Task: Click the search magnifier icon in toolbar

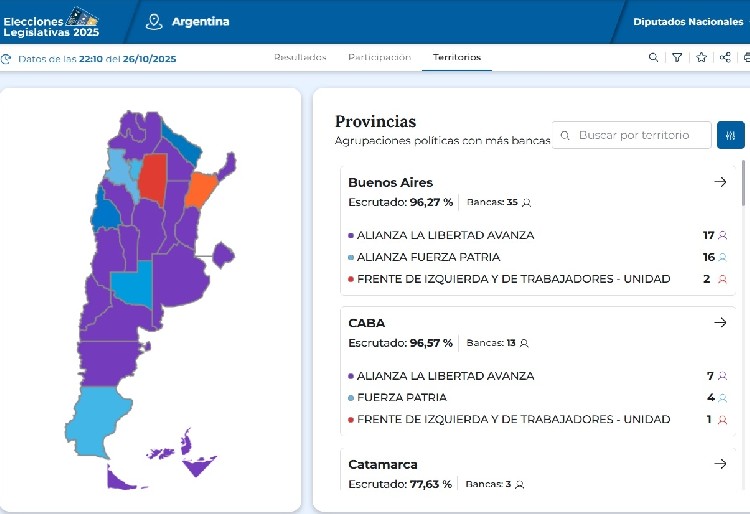Action: coord(653,58)
